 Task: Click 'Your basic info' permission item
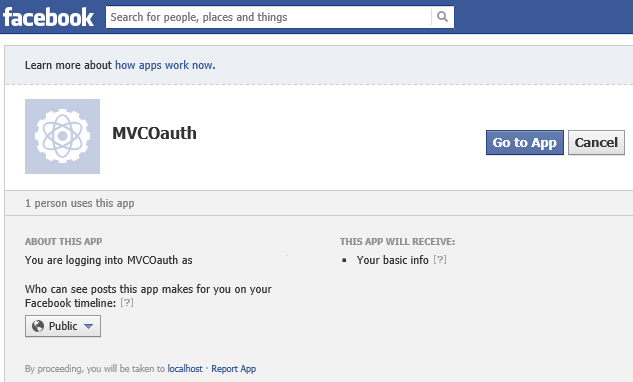392,260
